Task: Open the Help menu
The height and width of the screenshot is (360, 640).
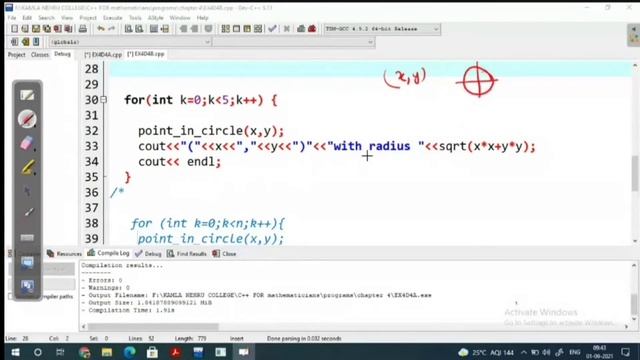Action: (202, 18)
